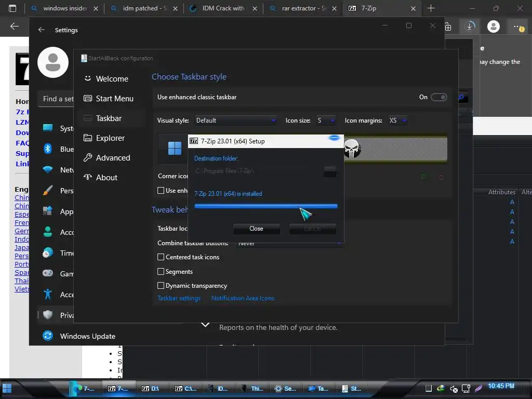This screenshot has height=399, width=532.
Task: Click the Personalization brush icon in Settings
Action: (x=47, y=190)
